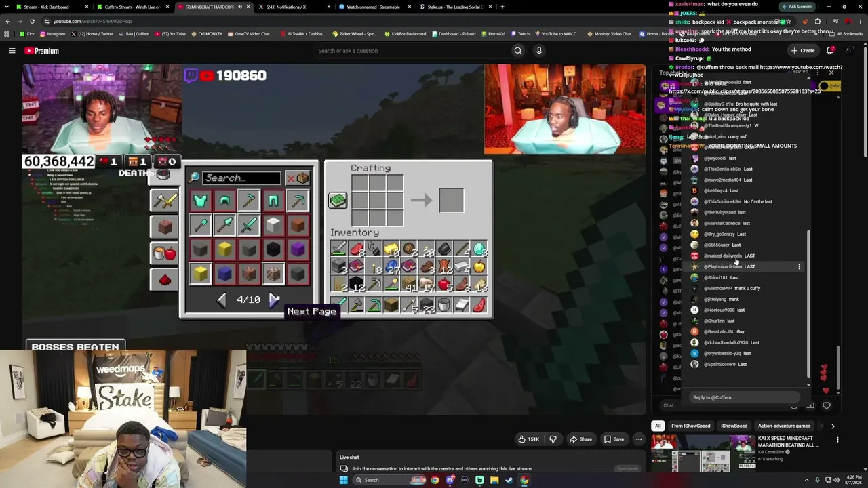Screen dimensions: 868x488
Task: Click the YouTube search magnifier button
Action: 518,51
